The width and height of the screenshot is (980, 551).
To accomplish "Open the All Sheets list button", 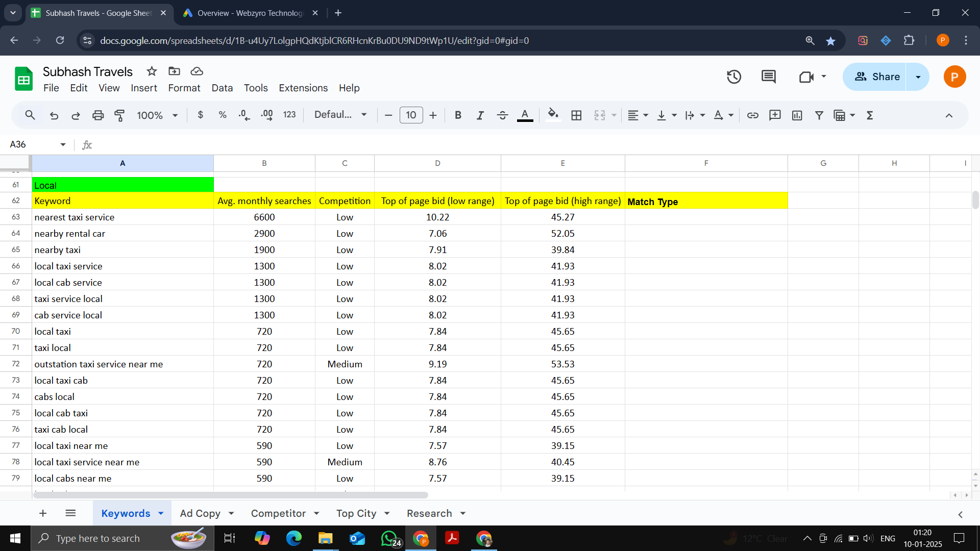I will (x=70, y=514).
